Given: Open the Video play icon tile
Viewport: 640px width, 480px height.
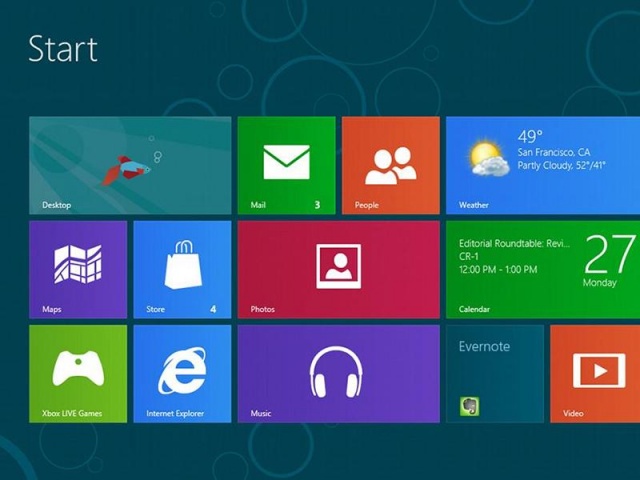Looking at the screenshot, I should (599, 371).
